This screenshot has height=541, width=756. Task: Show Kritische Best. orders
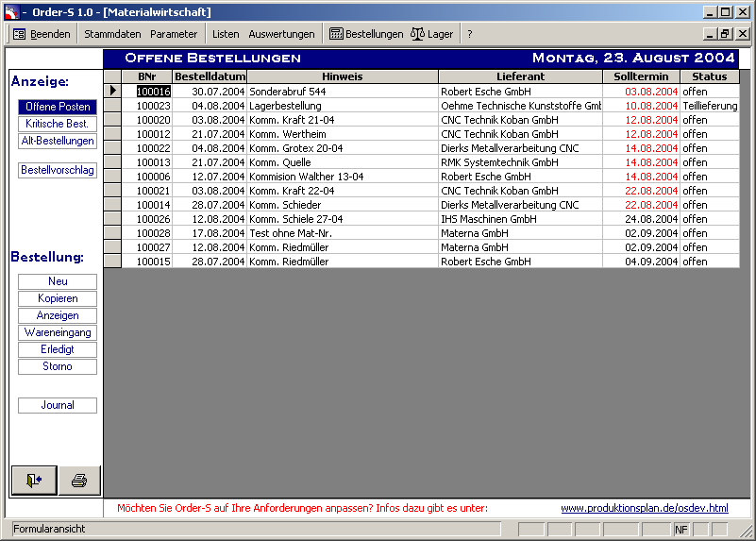click(x=58, y=124)
